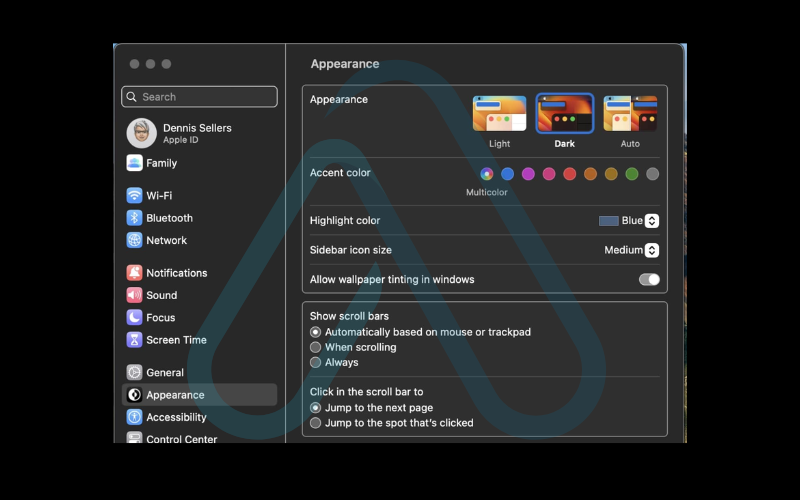Click the Screen Time hourglass icon
The width and height of the screenshot is (800, 500).
(x=134, y=340)
